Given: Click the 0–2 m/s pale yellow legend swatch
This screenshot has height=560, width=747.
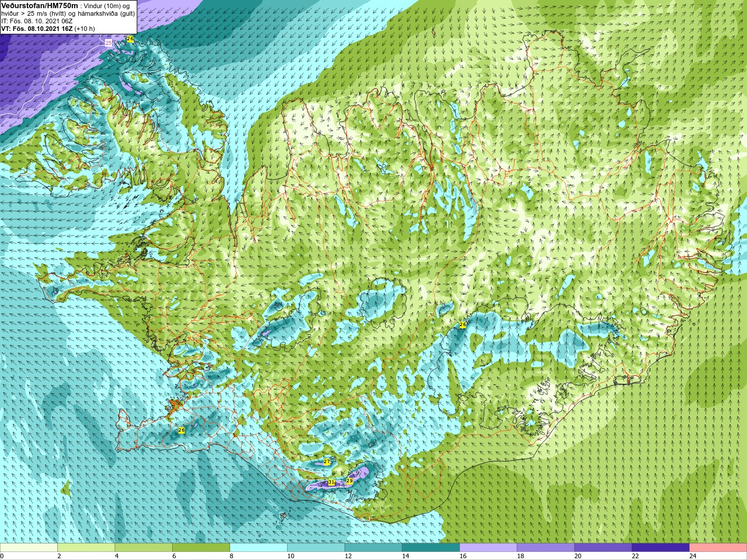Looking at the screenshot, I should (x=29, y=548).
